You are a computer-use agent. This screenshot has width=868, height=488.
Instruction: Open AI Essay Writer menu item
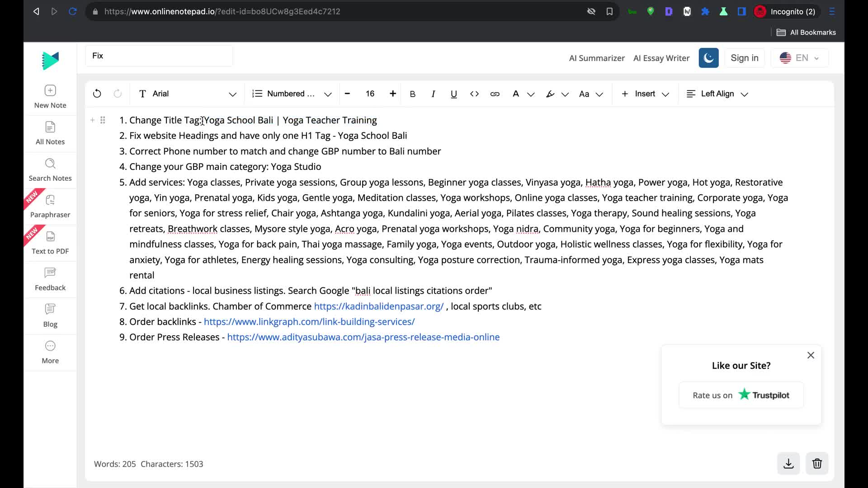[661, 58]
